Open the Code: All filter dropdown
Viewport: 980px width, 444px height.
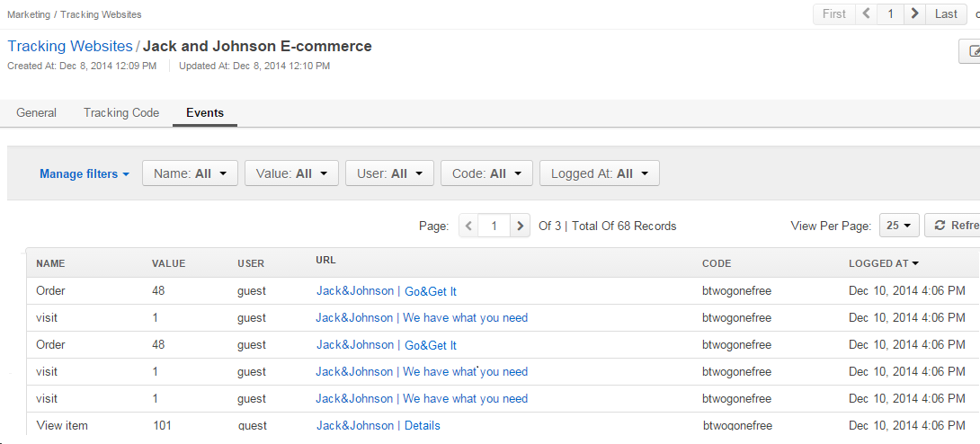point(486,173)
